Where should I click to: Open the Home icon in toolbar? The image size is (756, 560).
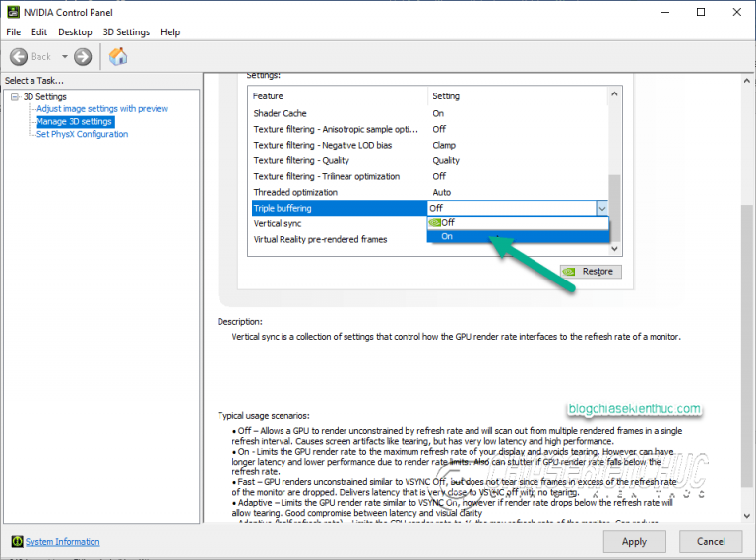tap(118, 57)
